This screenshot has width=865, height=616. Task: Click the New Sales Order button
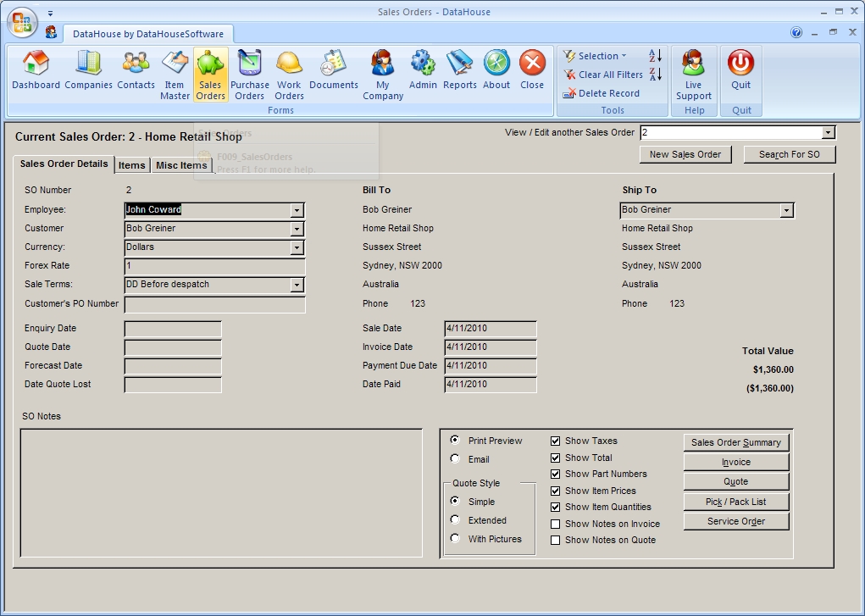coord(685,154)
